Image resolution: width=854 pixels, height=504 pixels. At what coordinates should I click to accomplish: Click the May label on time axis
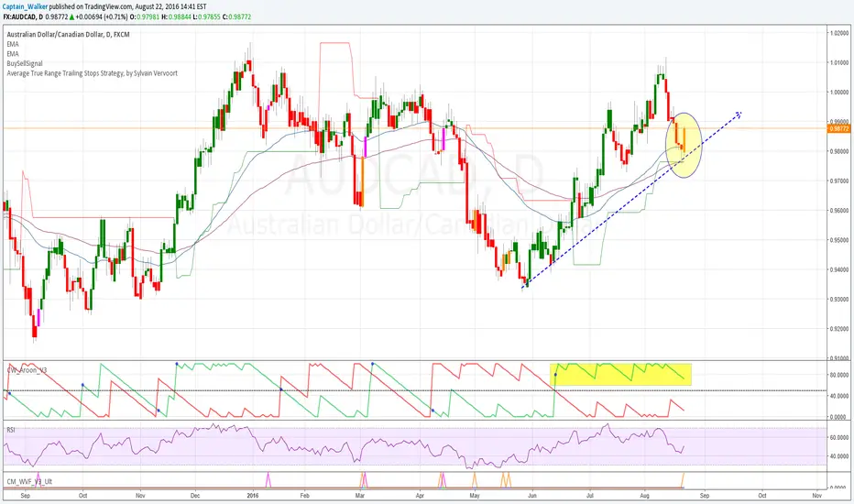(x=475, y=496)
